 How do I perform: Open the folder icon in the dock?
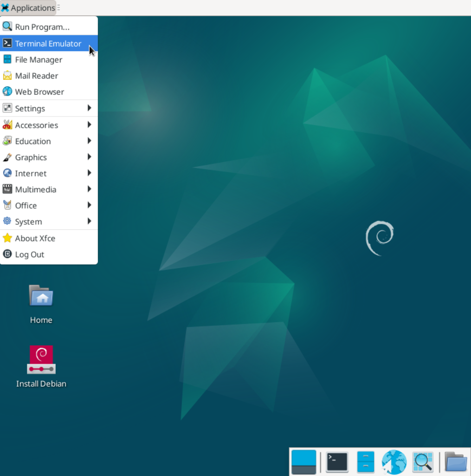456,462
